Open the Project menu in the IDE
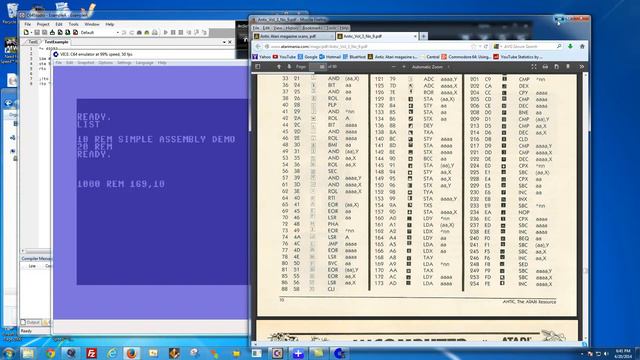The width and height of the screenshot is (640, 360). pyautogui.click(x=43, y=24)
